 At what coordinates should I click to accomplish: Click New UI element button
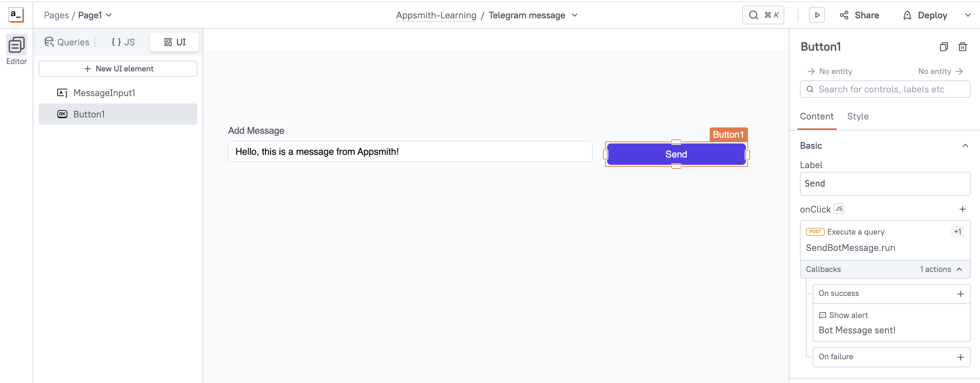coord(118,69)
